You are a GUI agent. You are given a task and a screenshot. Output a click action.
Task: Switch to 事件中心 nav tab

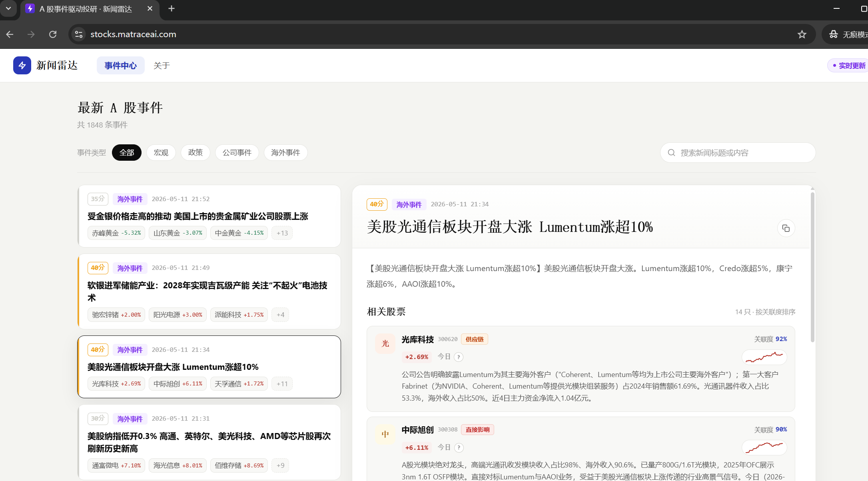121,66
